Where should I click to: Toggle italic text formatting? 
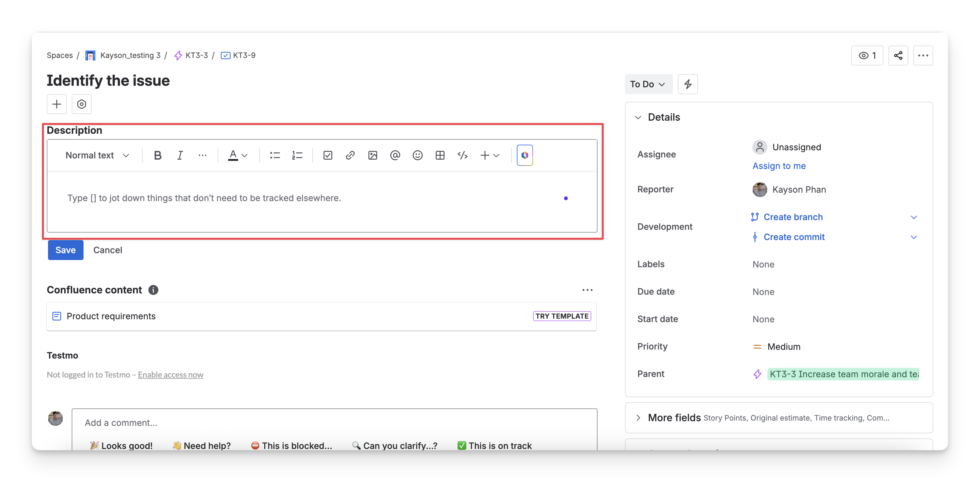[180, 155]
